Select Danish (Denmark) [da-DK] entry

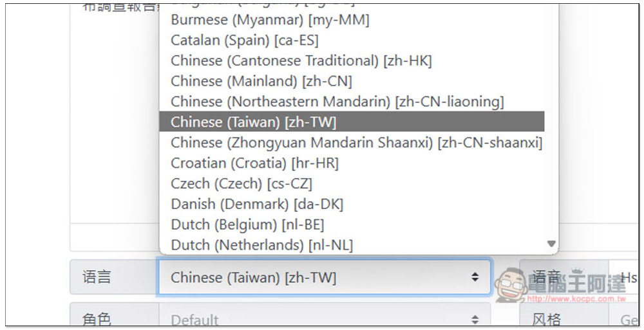point(352,204)
